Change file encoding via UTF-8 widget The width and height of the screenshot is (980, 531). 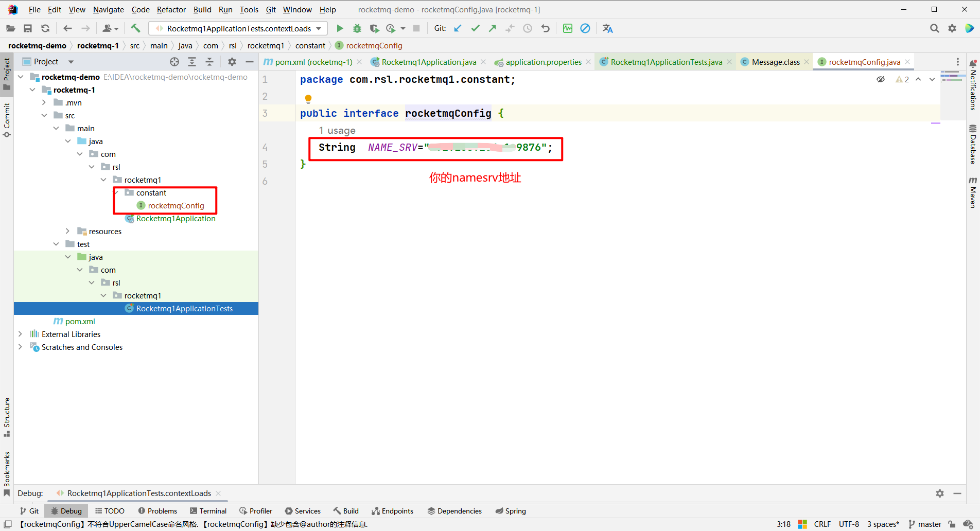tap(849, 524)
